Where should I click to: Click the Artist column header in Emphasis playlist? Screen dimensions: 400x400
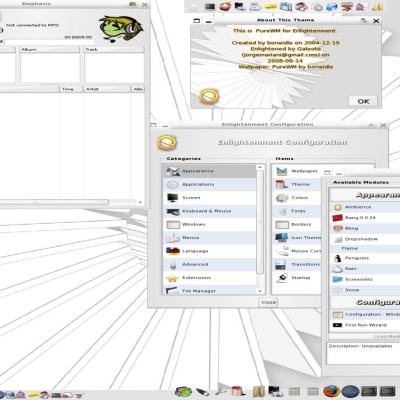pos(107,89)
